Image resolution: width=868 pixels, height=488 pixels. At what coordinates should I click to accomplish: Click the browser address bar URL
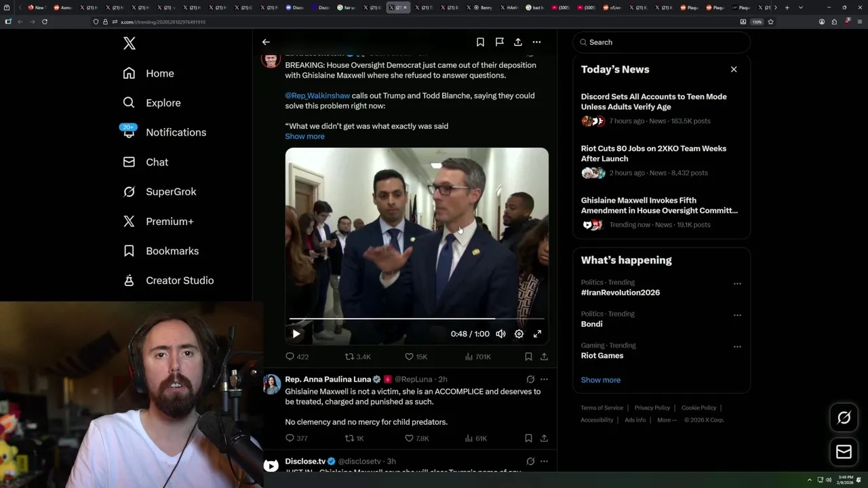click(x=163, y=22)
